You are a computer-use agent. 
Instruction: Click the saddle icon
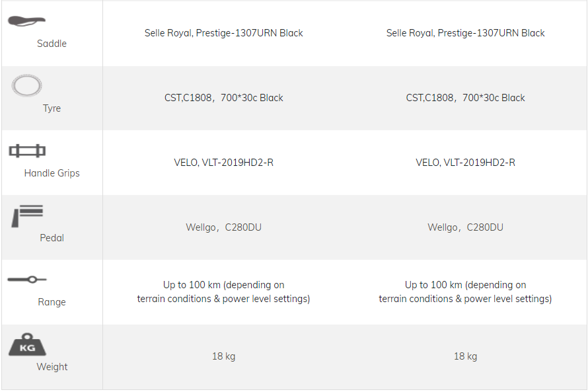(x=26, y=21)
